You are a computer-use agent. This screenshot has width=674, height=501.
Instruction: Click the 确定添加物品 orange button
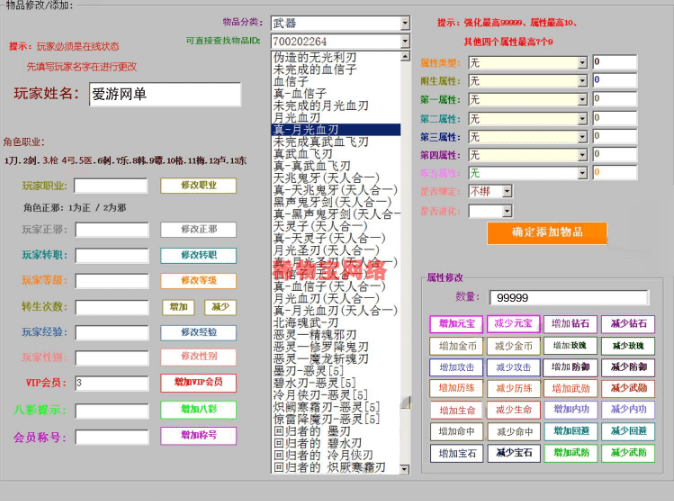547,232
